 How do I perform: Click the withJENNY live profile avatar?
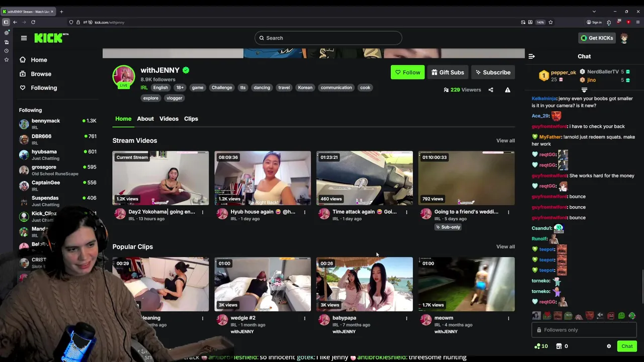coord(124,76)
